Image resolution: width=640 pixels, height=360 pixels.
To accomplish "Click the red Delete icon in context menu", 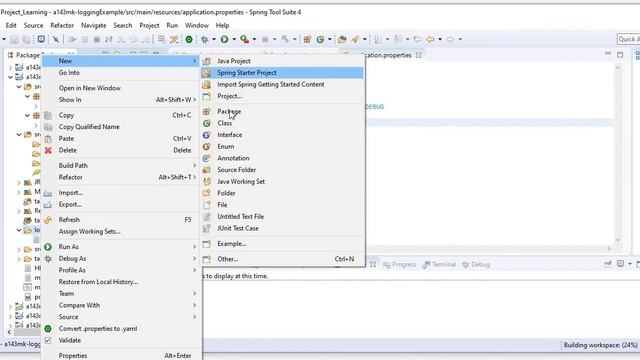I will (x=48, y=150).
